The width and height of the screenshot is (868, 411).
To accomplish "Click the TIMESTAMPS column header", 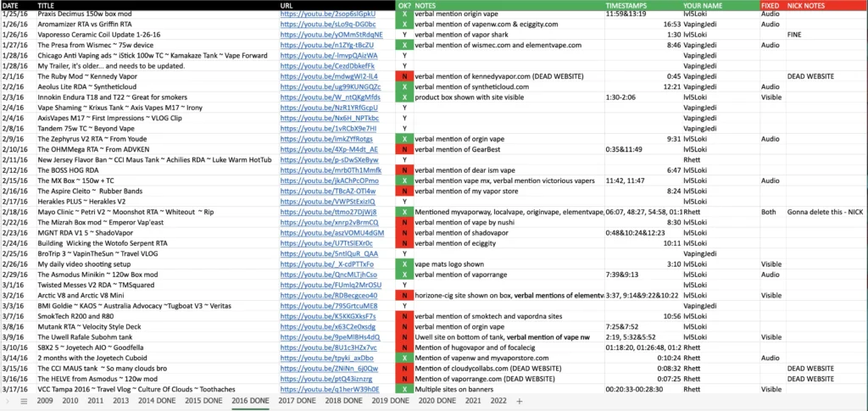I will pos(643,5).
